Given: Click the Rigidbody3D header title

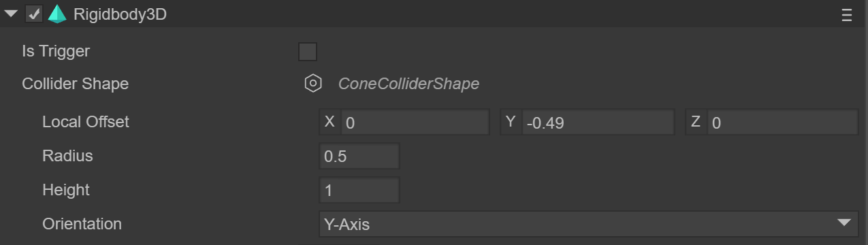Looking at the screenshot, I should coord(120,15).
